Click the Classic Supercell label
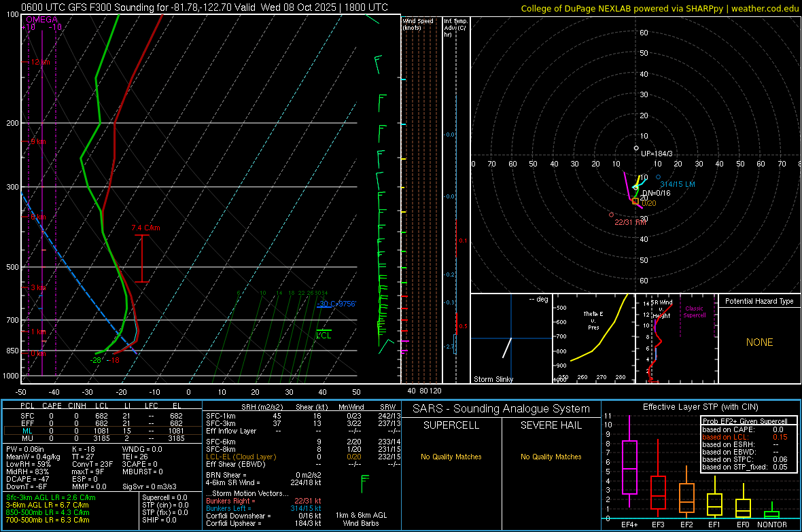 click(x=695, y=312)
